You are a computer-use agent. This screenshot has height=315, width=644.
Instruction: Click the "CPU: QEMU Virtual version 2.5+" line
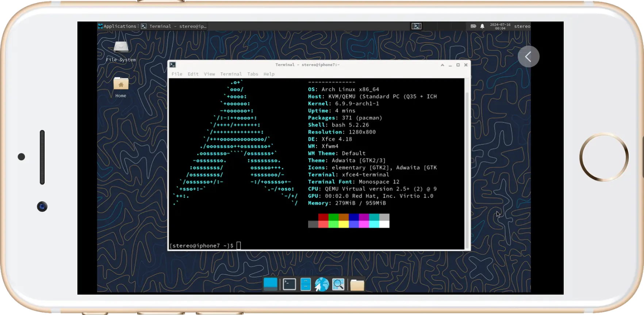point(372,189)
